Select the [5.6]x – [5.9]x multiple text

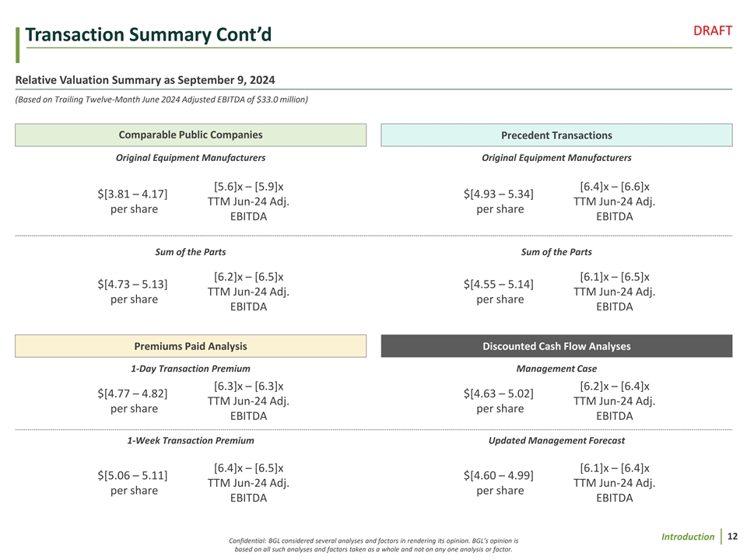(248, 187)
